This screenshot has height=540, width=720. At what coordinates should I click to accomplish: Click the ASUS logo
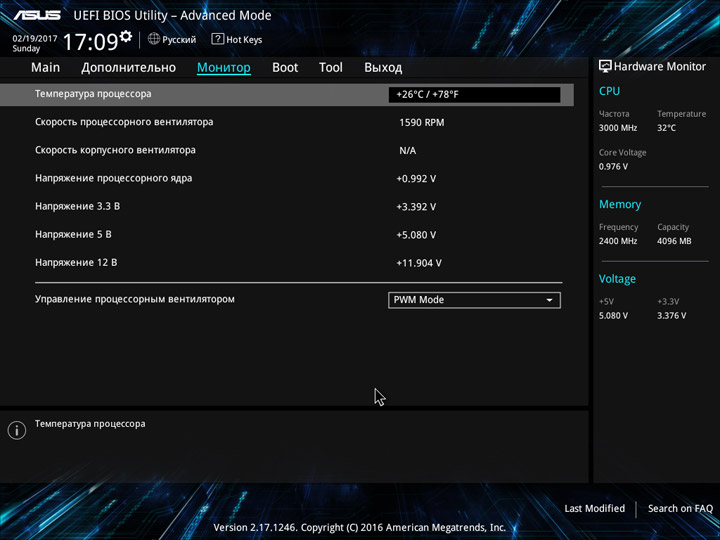[x=37, y=15]
